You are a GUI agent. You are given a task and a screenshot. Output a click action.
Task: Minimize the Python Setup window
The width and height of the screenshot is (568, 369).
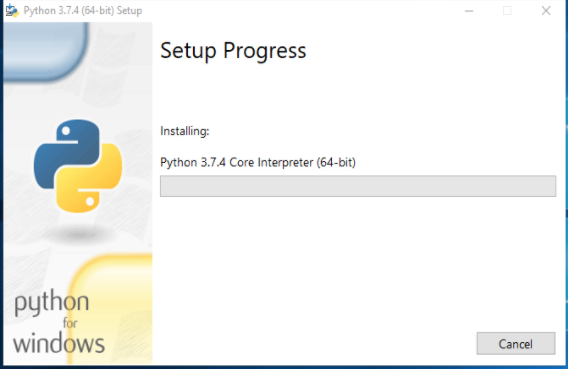(x=469, y=11)
